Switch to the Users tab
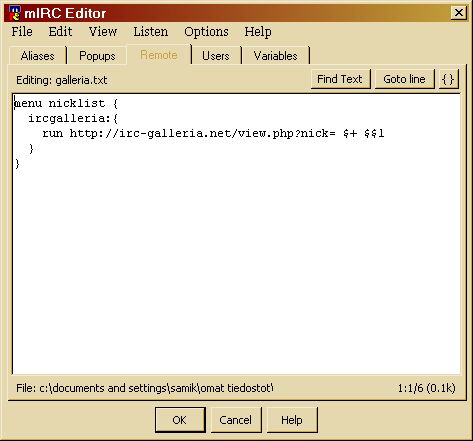473x441 pixels. 216,56
